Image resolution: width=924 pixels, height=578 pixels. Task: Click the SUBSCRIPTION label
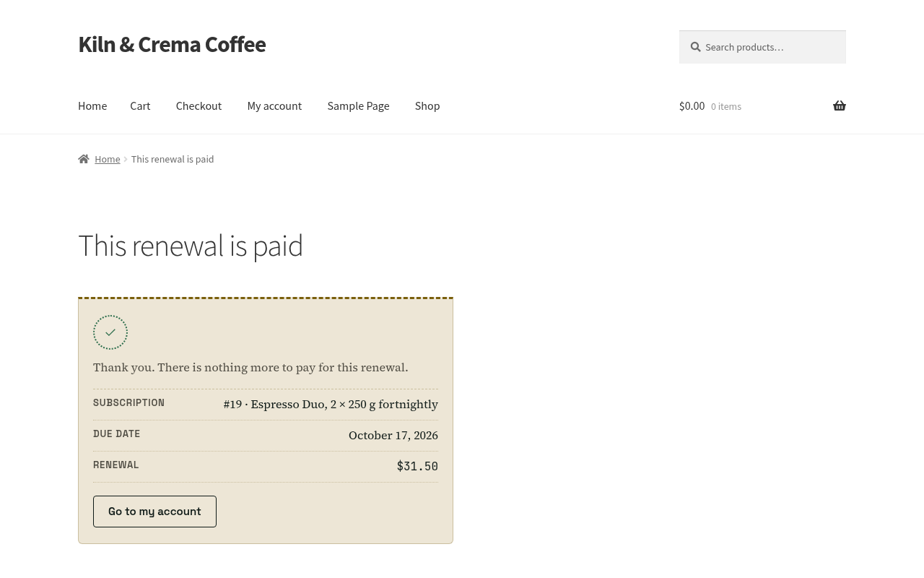coord(128,403)
